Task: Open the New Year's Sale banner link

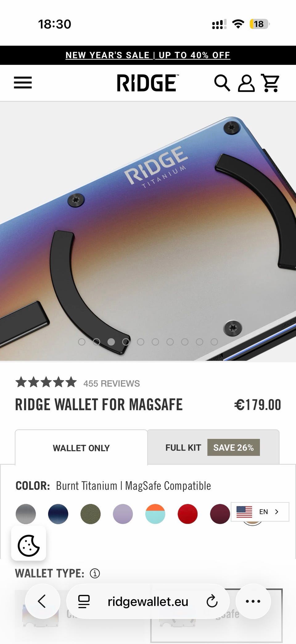Action: click(x=148, y=55)
